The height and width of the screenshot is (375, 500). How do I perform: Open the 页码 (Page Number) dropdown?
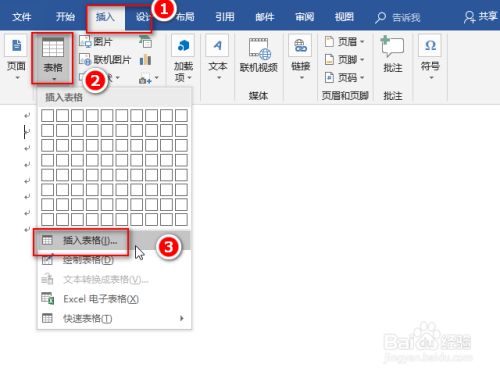tap(344, 78)
